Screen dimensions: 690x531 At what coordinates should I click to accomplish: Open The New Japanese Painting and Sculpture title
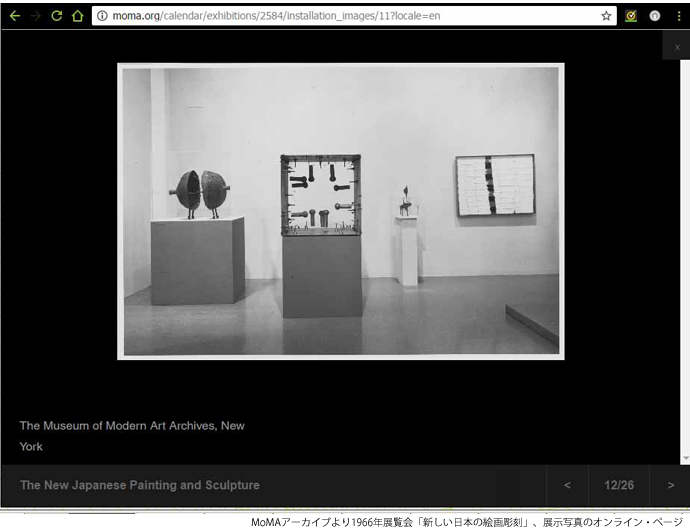click(x=139, y=485)
